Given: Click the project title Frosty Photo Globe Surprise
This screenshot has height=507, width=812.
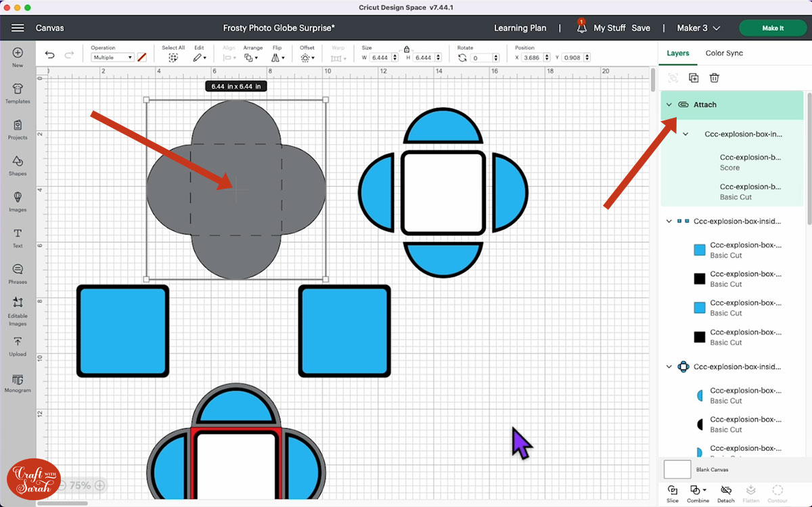Looking at the screenshot, I should click(x=279, y=28).
